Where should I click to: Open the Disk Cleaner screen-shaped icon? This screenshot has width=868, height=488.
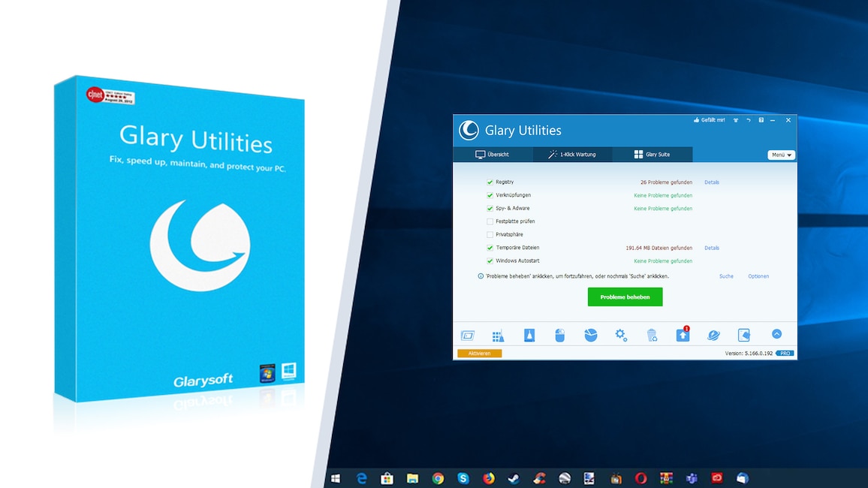[x=468, y=336]
